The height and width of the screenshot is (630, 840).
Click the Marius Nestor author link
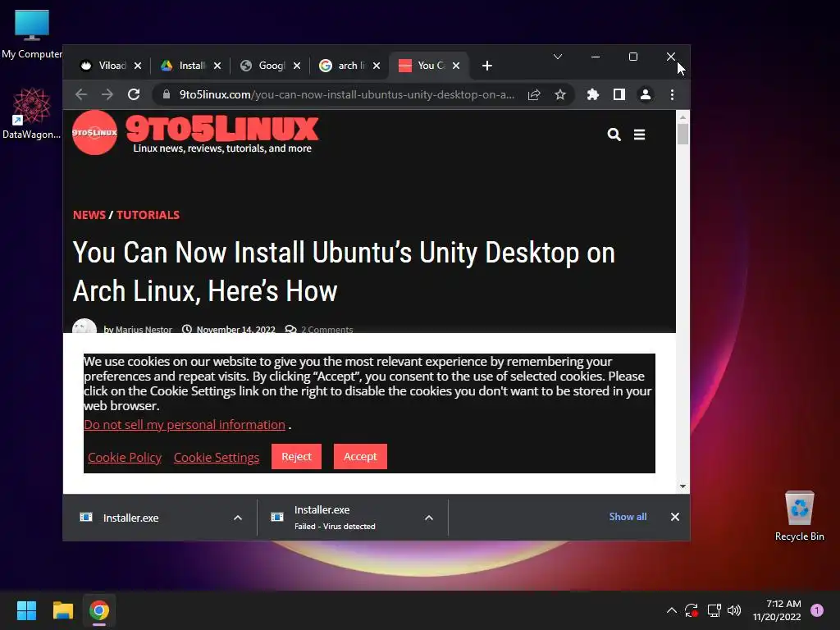click(144, 330)
